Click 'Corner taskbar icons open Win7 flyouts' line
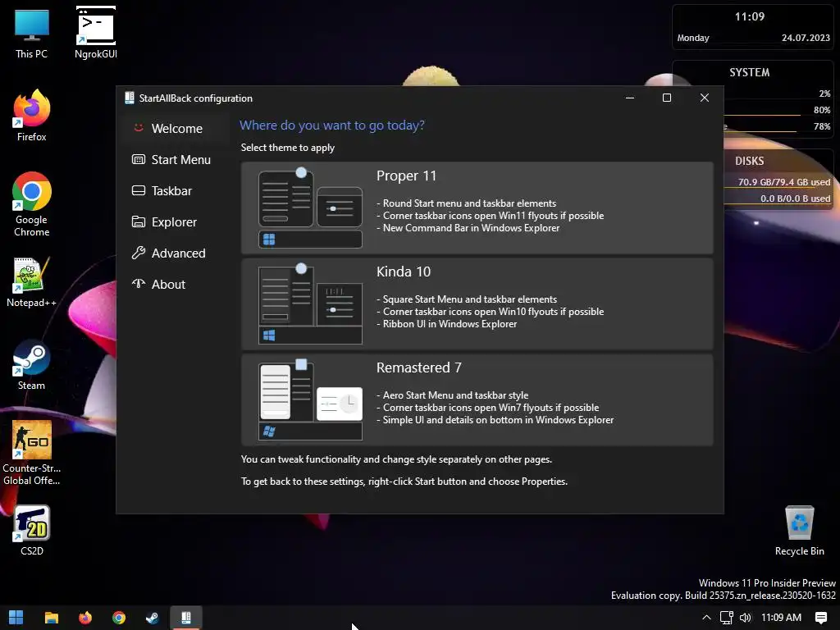The width and height of the screenshot is (840, 630). click(487, 407)
